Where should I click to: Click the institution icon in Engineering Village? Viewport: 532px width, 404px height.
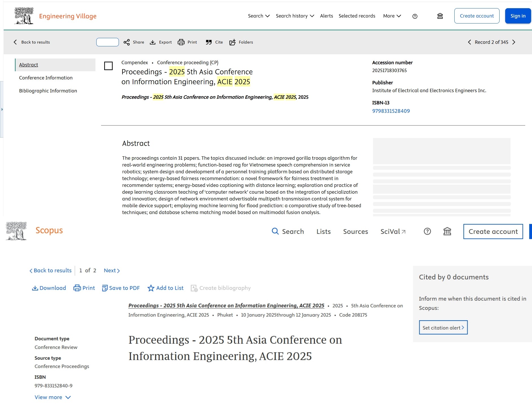[440, 16]
